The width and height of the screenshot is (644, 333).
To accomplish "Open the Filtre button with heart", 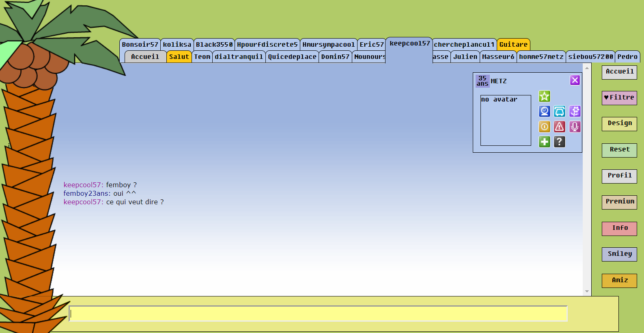I will click(619, 98).
